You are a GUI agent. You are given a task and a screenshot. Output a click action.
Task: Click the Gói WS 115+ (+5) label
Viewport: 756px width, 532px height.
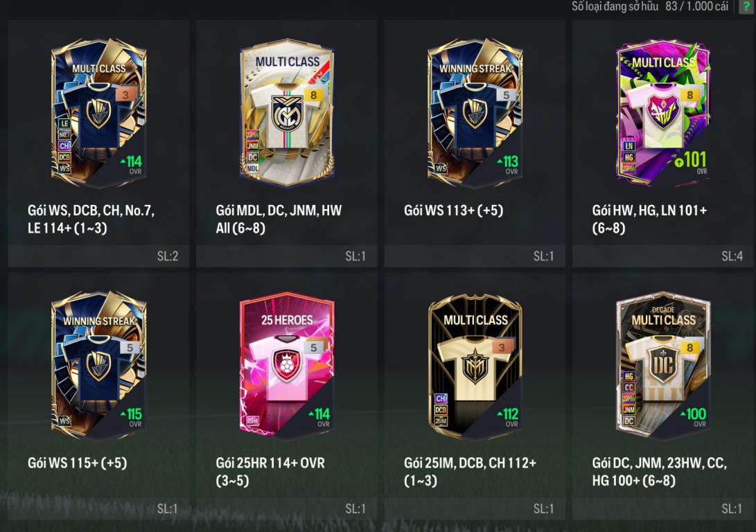pyautogui.click(x=77, y=463)
